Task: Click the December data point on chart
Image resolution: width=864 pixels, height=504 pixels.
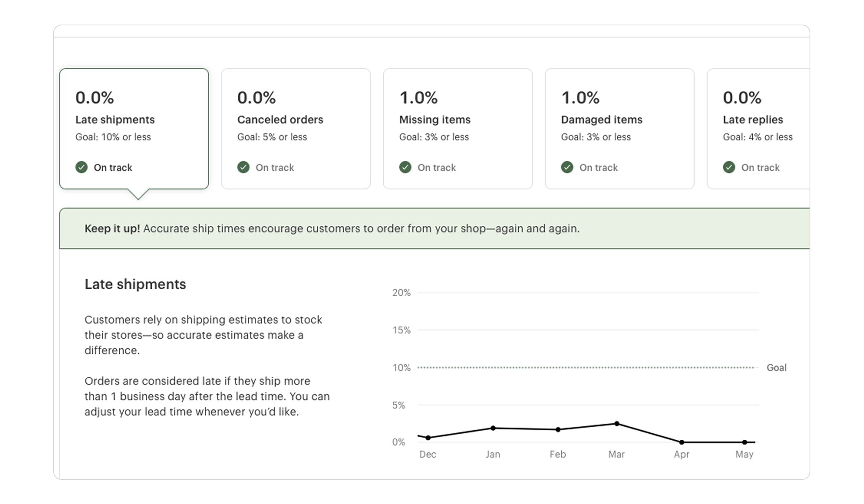Action: 428,438
